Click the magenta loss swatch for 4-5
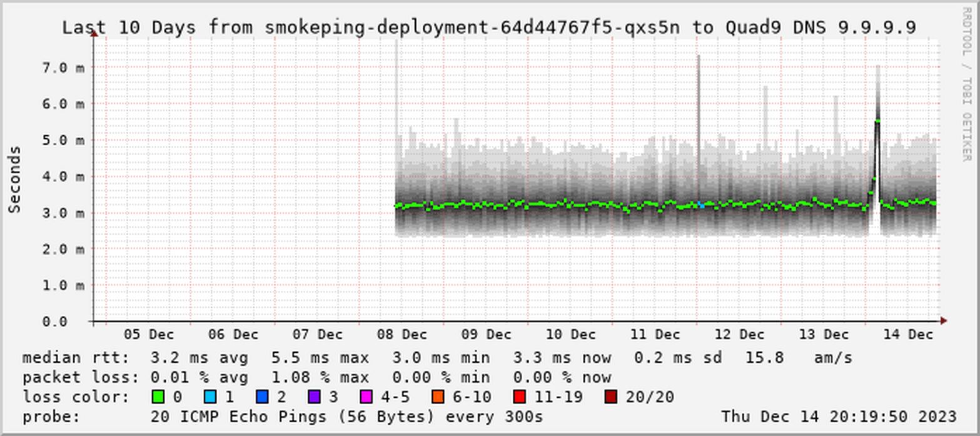Viewport: 980px width, 436px height. pos(366,397)
